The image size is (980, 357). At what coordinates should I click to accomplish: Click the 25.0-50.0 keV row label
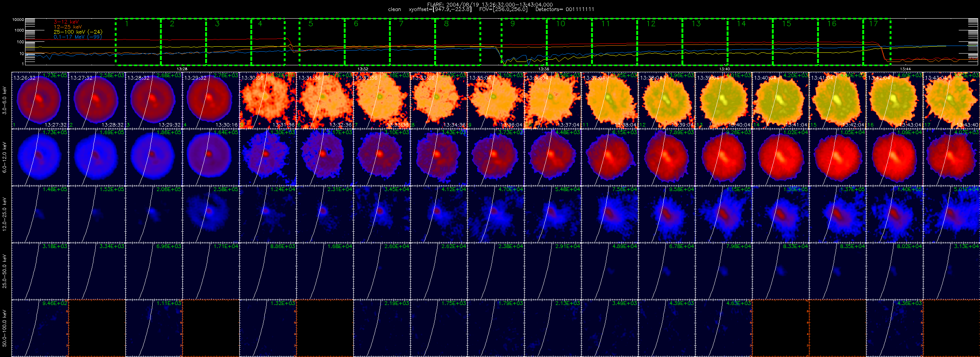point(5,271)
